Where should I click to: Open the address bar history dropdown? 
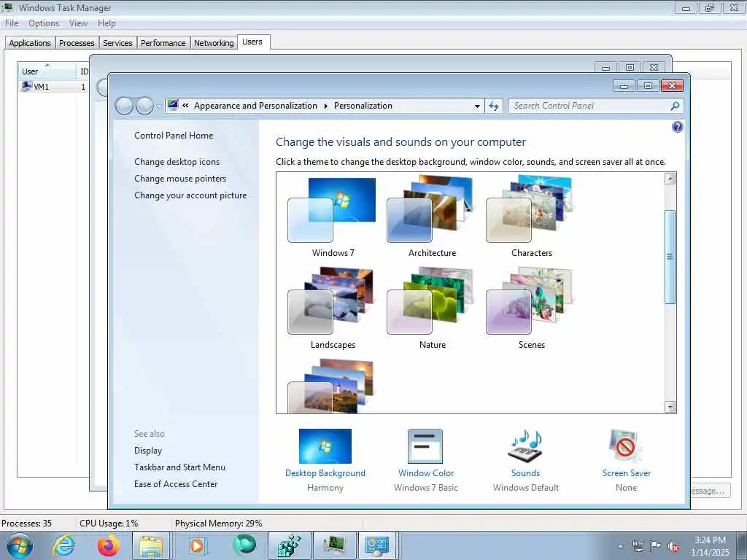click(477, 106)
